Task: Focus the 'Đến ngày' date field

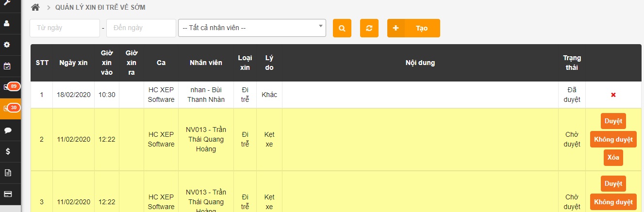Action: 141,28
